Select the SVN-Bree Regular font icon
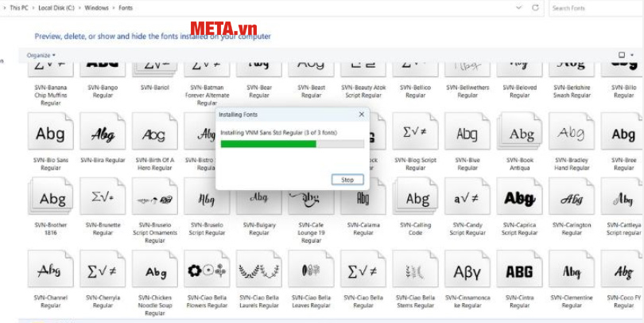644x323 pixels. coord(623,131)
